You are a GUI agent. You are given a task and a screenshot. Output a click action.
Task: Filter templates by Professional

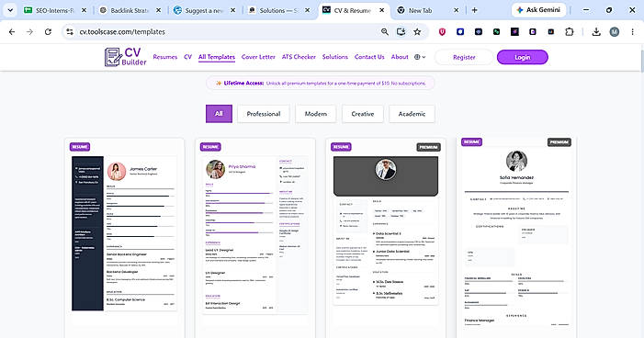[x=264, y=114]
